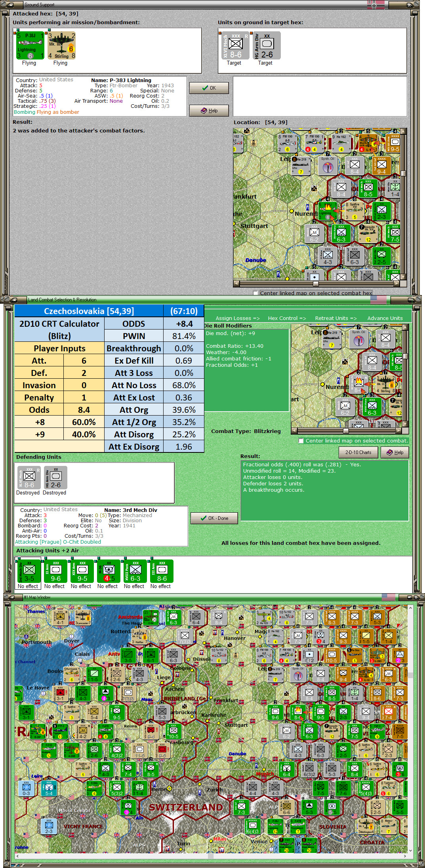Click the Ground Support map horizontal scroll thumb
The width and height of the screenshot is (425, 868).
click(316, 284)
